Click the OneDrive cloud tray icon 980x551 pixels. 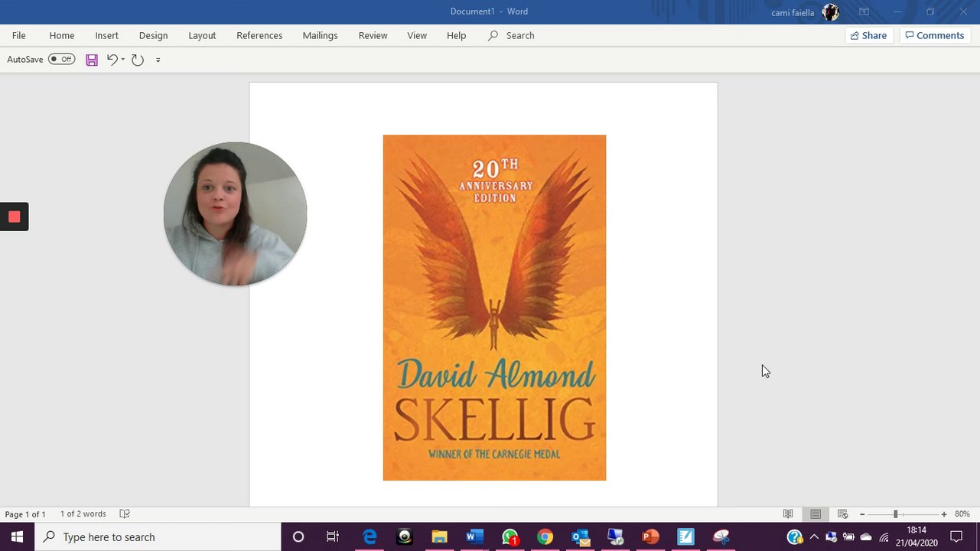pyautogui.click(x=866, y=536)
